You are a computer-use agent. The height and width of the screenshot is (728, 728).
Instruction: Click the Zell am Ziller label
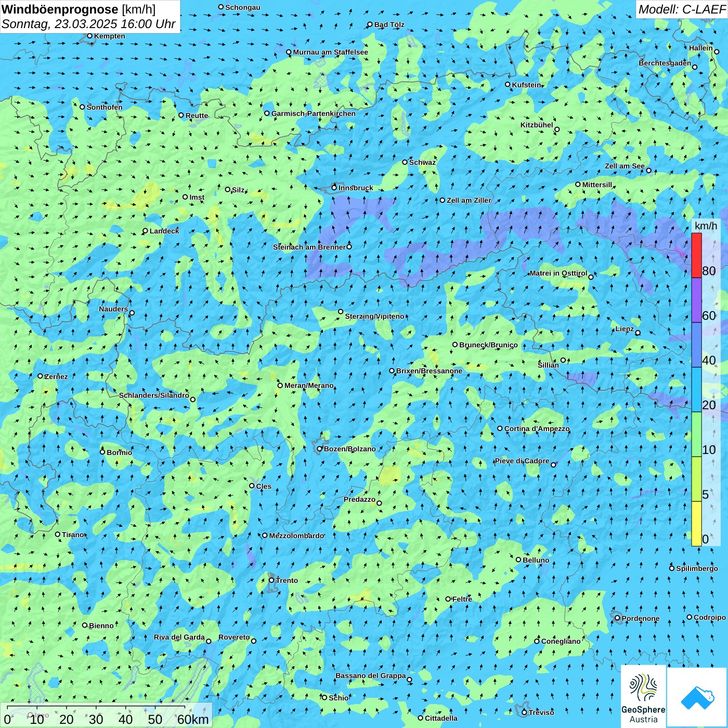469,200
